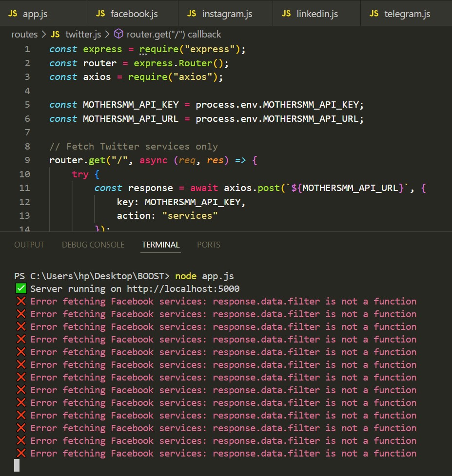Screen dimensions: 452x476
Task: Click the JS file icon on app.js tab
Action: point(13,14)
